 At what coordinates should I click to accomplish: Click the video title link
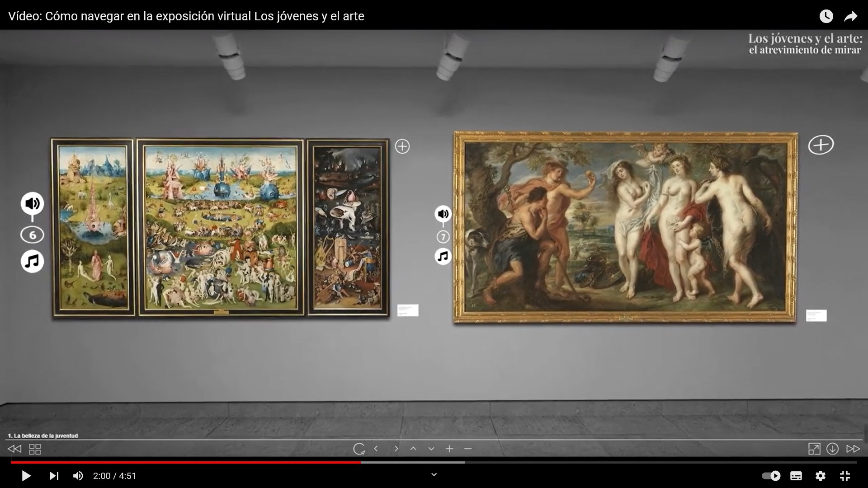186,16
